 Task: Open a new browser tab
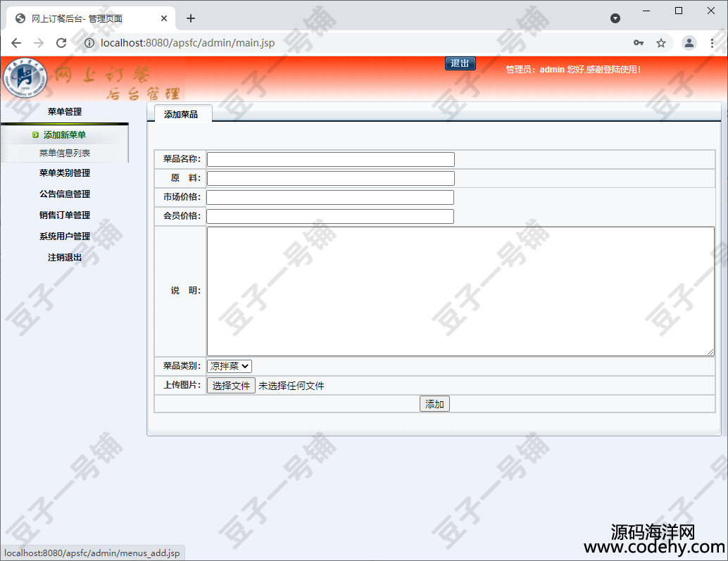(x=191, y=18)
